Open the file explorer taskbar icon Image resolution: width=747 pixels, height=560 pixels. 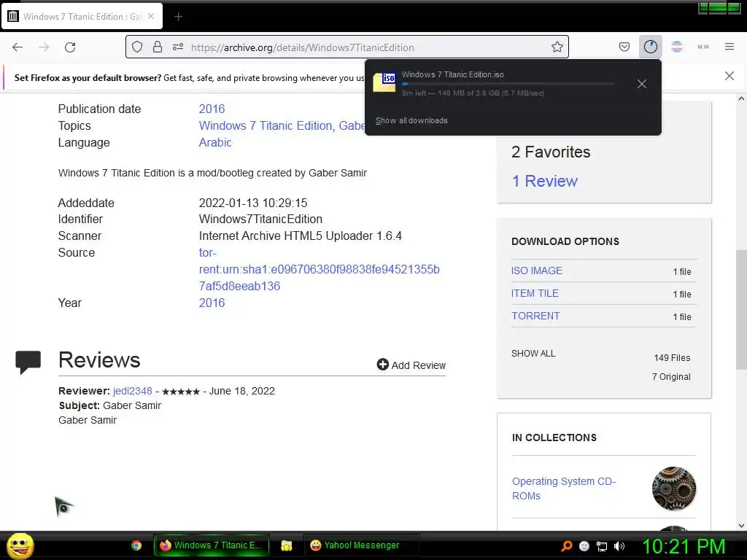pos(286,545)
